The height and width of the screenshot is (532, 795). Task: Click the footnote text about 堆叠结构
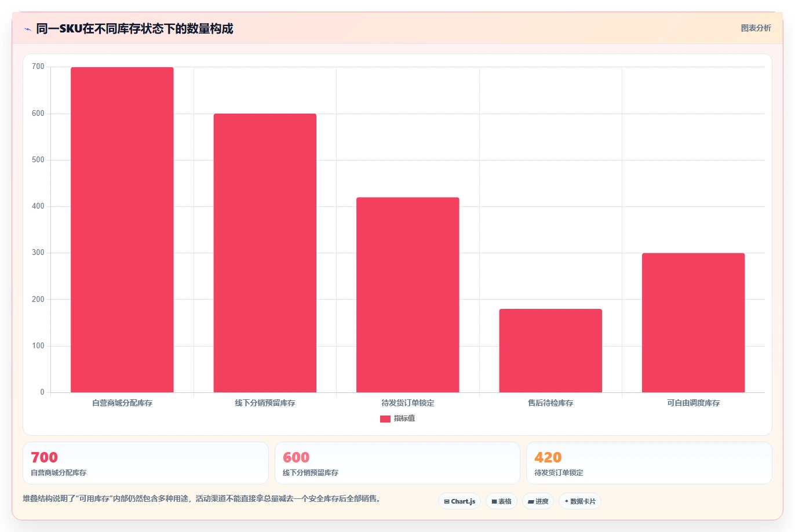(203, 498)
